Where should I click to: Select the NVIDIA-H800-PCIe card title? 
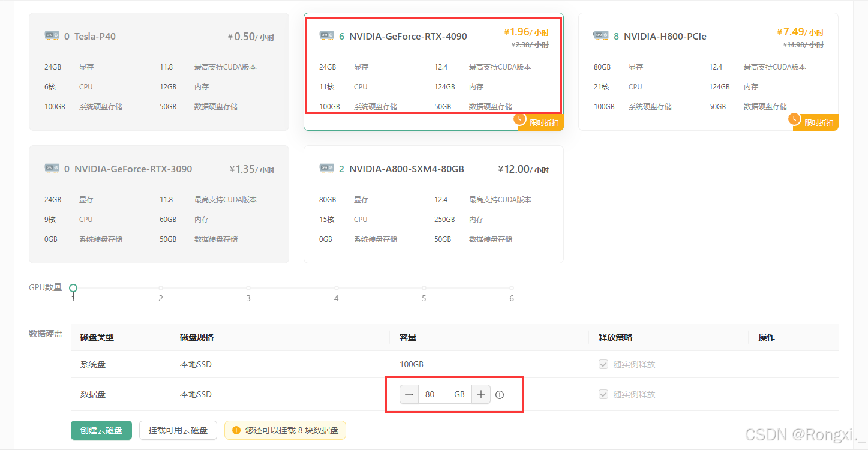(665, 36)
